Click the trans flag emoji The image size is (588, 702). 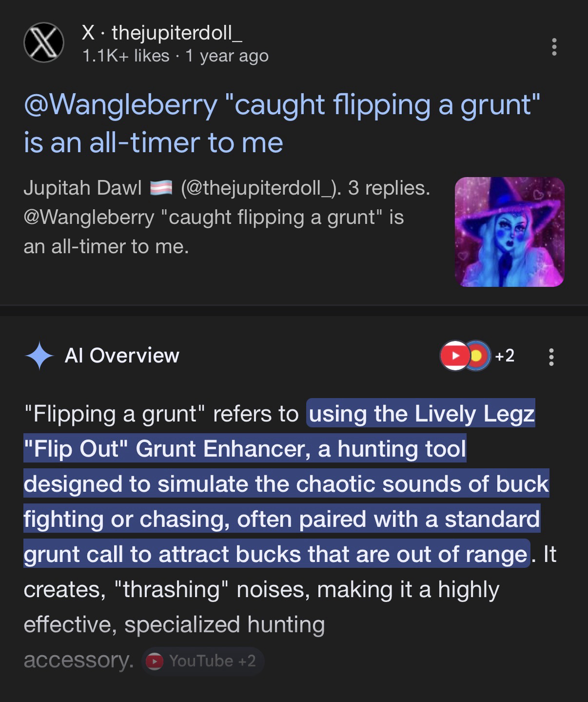pyautogui.click(x=161, y=188)
